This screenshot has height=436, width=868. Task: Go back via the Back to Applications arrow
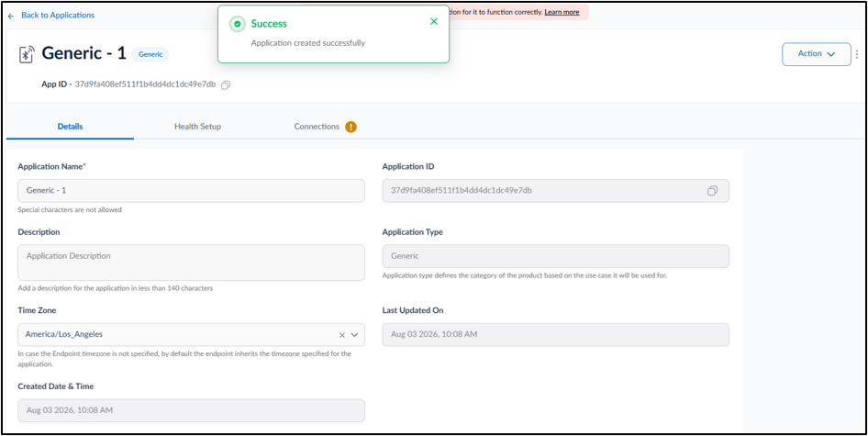[x=11, y=17]
